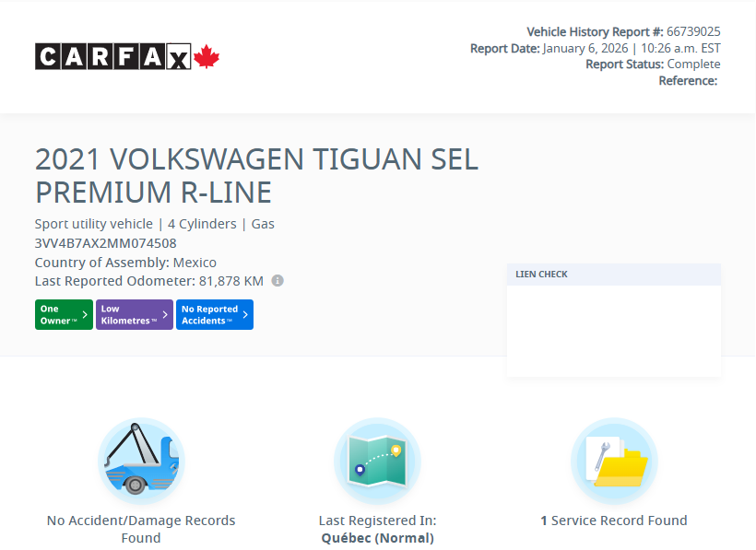Screen dimensions: 756x550
Task: Click the Québec (Normal) registration link
Action: click(x=377, y=536)
